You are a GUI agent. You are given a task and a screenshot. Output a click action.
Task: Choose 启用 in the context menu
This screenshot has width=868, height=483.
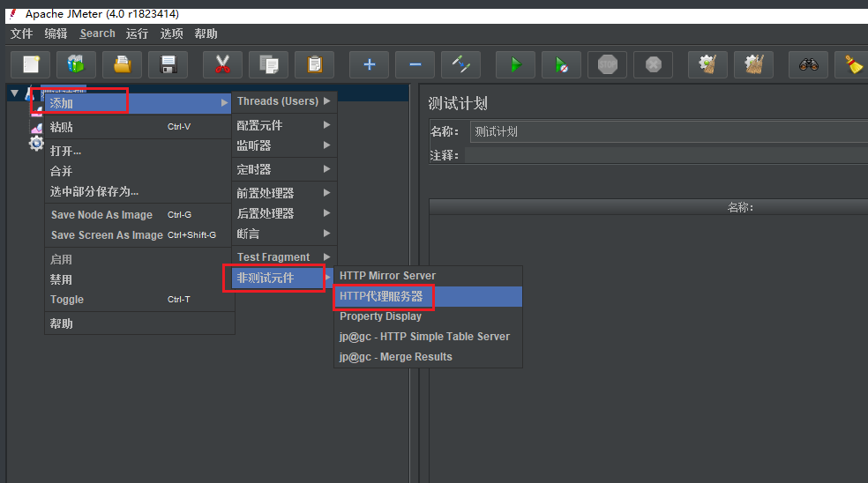point(139,259)
